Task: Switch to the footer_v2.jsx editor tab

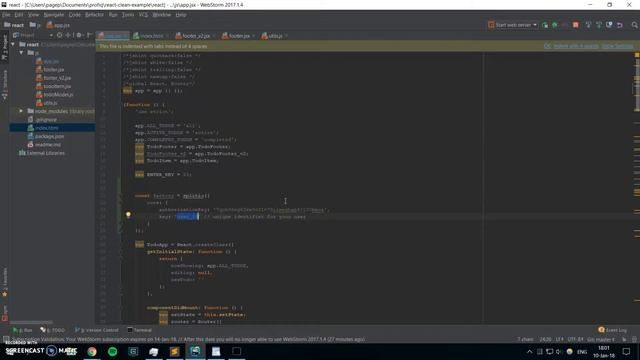Action: tap(195, 36)
